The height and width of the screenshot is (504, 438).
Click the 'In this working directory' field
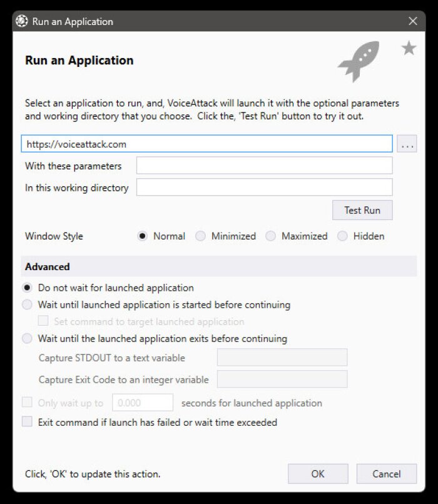[264, 187]
